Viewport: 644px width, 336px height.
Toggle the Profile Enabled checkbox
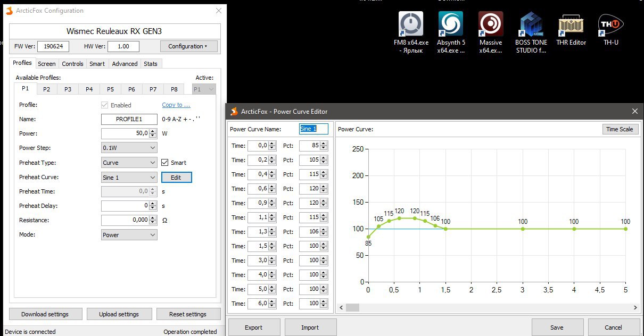(x=104, y=105)
